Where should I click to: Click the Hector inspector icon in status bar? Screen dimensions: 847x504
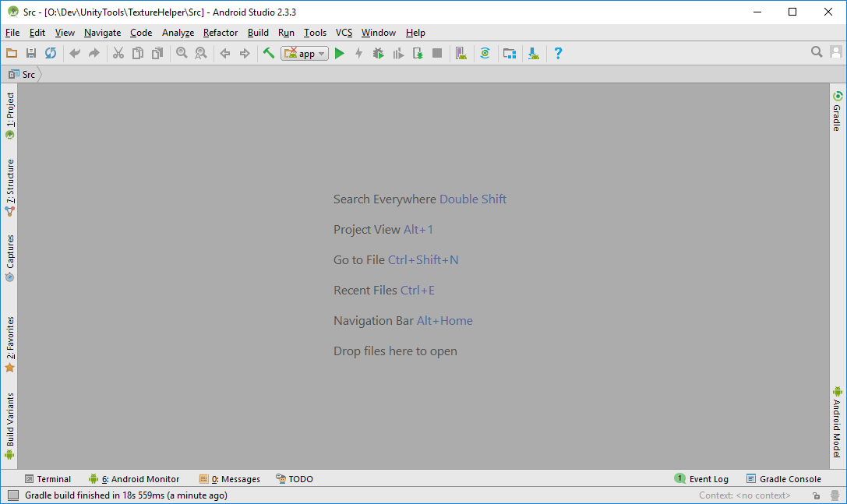[835, 495]
